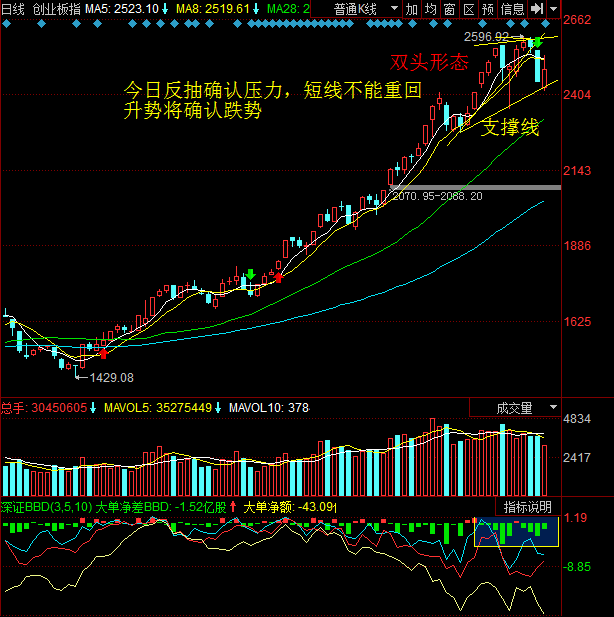
Task: Click the jump-to-end arrow icon
Action: coord(537,9)
